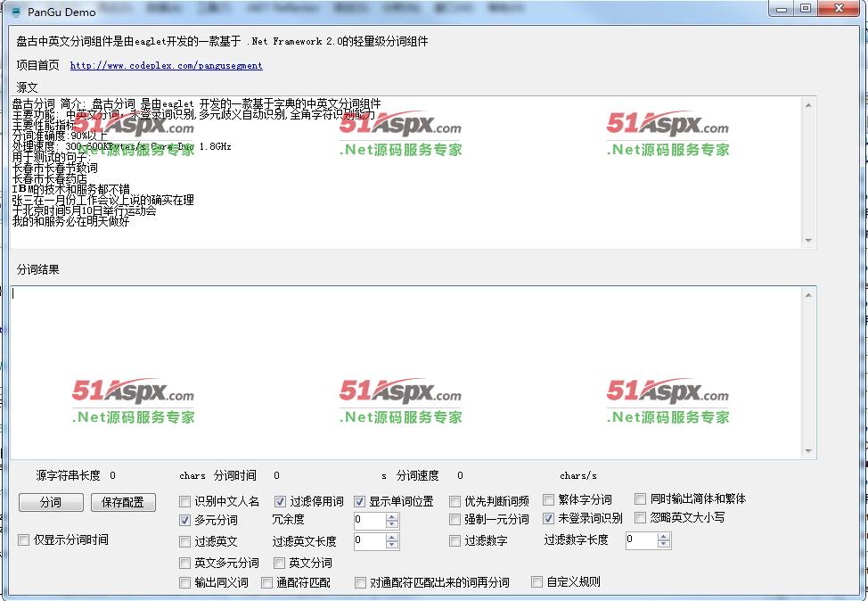
Task: Click the 保存配置 button
Action: tap(123, 502)
